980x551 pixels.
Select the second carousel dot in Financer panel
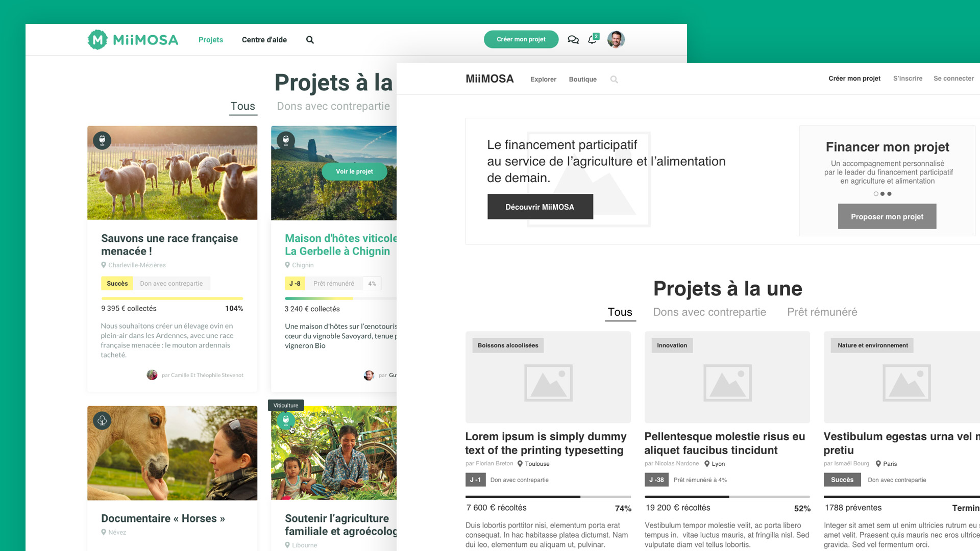pyautogui.click(x=883, y=194)
